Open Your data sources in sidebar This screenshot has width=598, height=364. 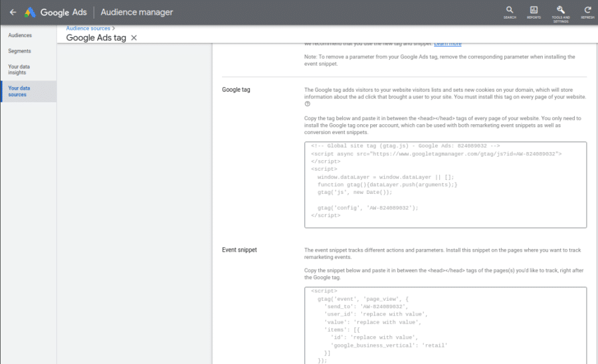click(29, 91)
